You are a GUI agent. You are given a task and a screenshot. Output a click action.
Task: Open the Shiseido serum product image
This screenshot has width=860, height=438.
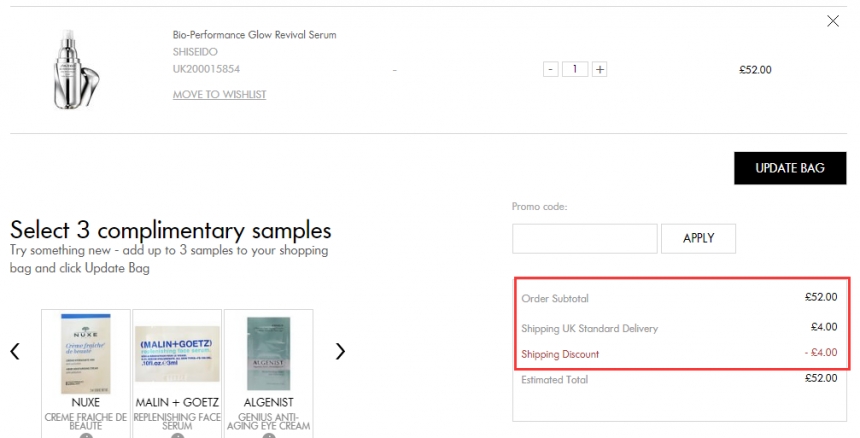pyautogui.click(x=76, y=70)
